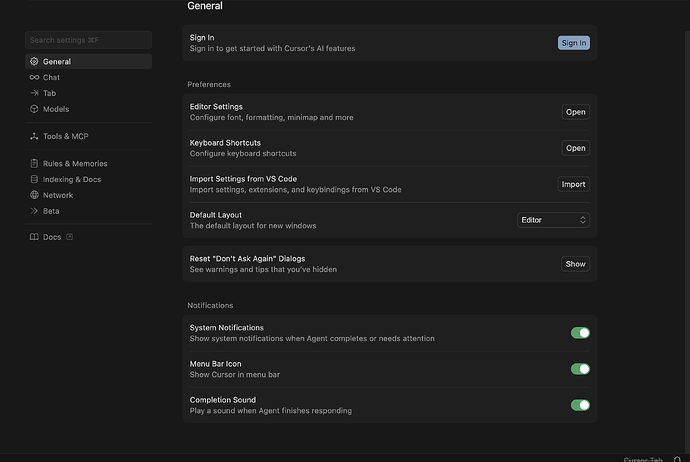Open the Beta settings section
Screen dimensions: 690x462
(88, 211)
